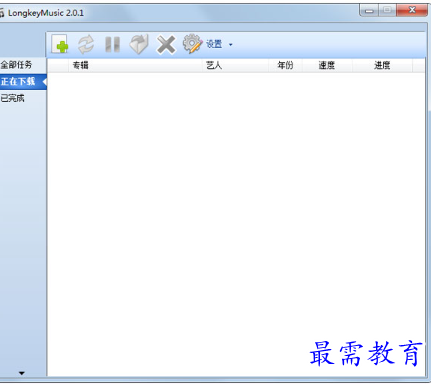Maximize the LongkeyMusic window
This screenshot has width=431, height=385.
pos(387,10)
